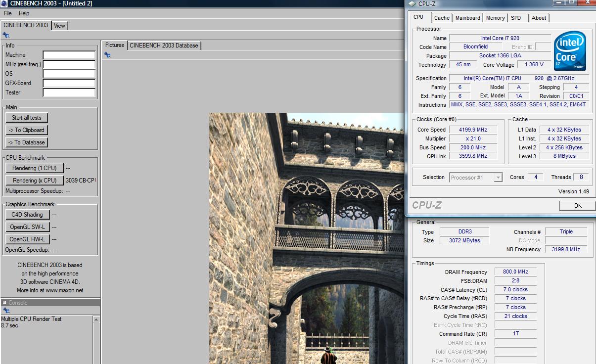Click the Tester input field
Viewport: 596px width, 364px height.
click(69, 92)
